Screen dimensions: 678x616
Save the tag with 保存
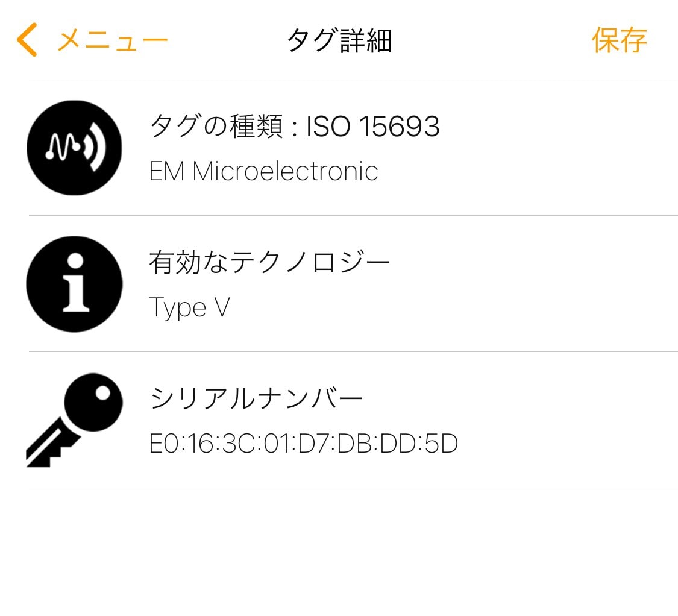[619, 40]
